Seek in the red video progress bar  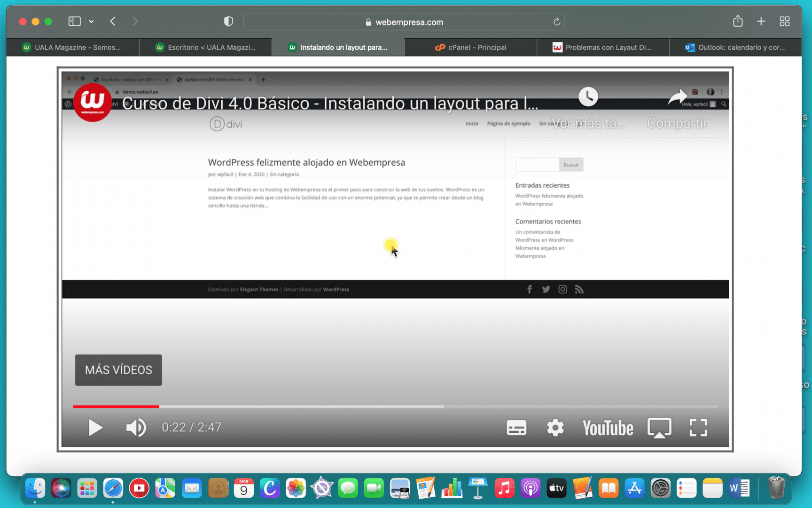(x=116, y=406)
